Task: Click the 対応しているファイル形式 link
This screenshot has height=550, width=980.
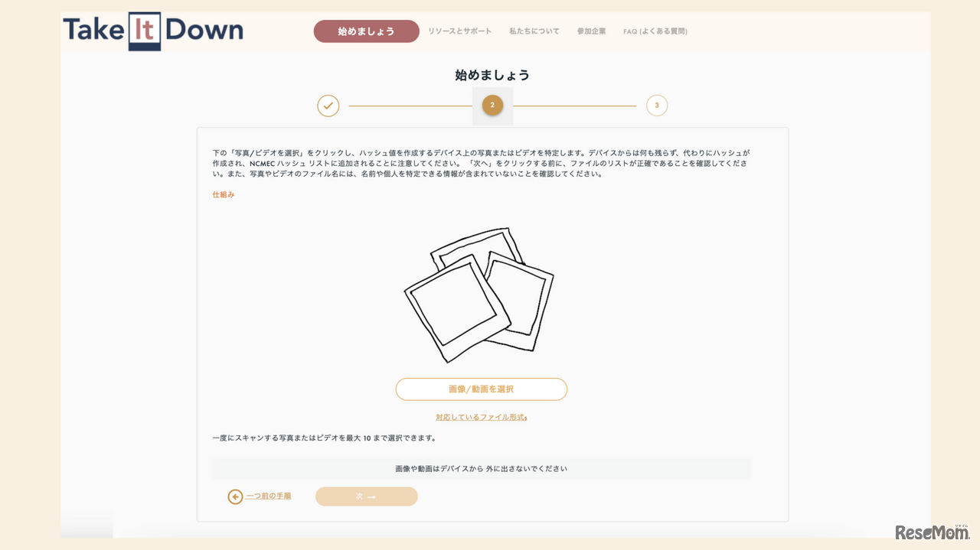Action: click(481, 418)
